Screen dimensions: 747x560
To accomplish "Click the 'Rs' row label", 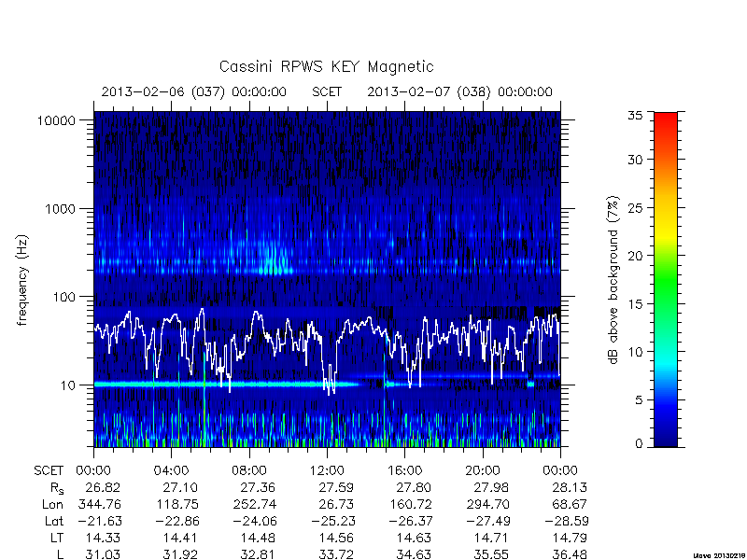I will point(57,488).
